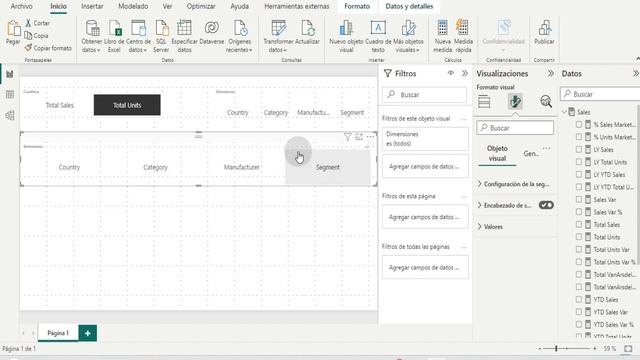Screen dimensions: 640x360
Task: Check the Total Sales field
Action: (x=579, y=224)
